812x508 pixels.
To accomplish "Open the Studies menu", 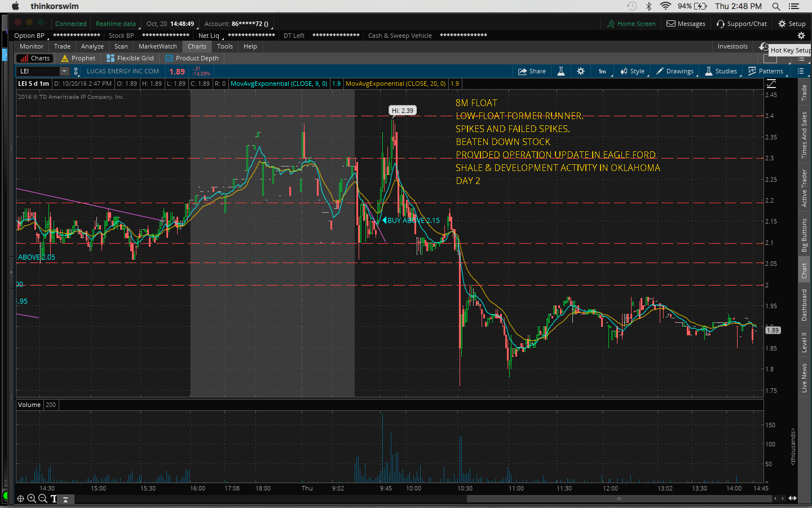I will click(721, 71).
